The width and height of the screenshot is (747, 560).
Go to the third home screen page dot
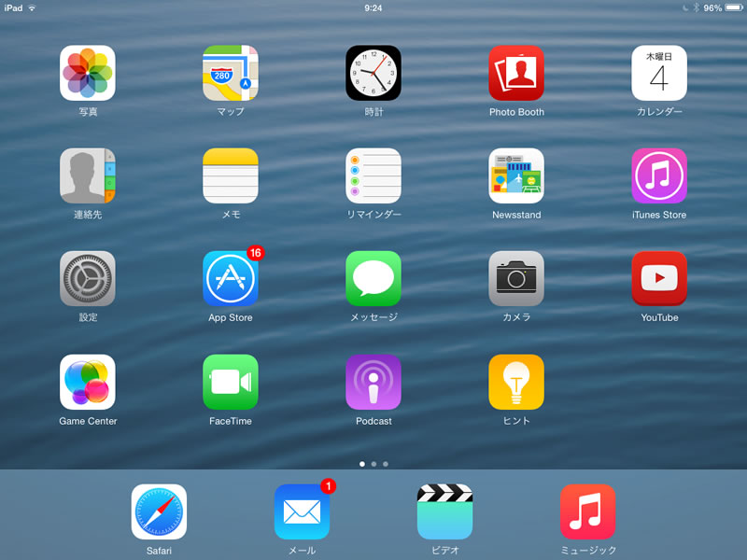pos(386,464)
